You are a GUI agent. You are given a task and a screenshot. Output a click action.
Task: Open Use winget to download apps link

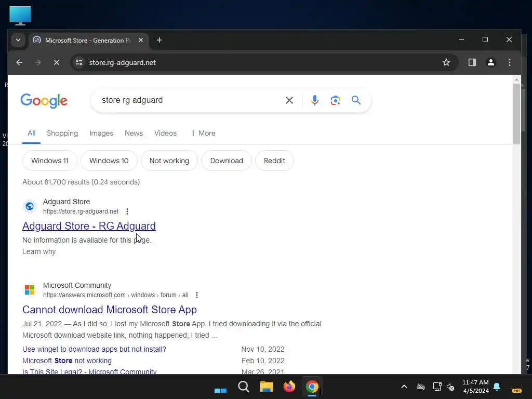point(95,349)
